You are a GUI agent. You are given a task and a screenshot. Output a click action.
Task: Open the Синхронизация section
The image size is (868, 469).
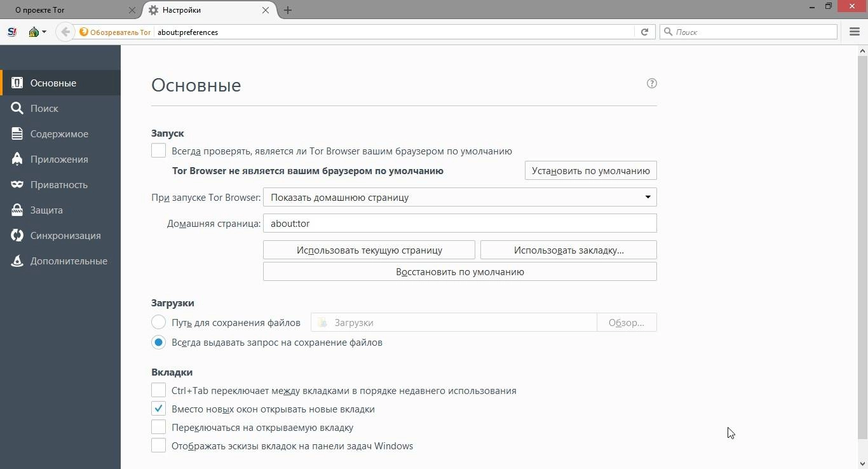click(x=60, y=235)
